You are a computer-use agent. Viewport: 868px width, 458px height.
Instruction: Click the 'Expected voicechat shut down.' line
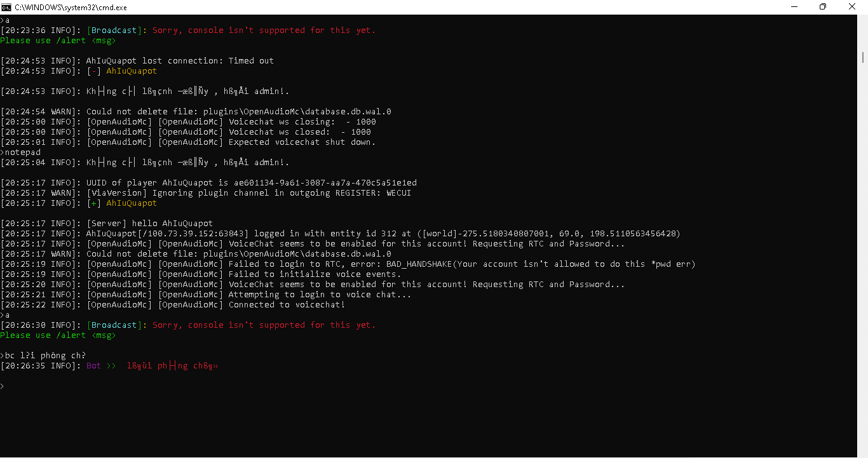pos(302,142)
